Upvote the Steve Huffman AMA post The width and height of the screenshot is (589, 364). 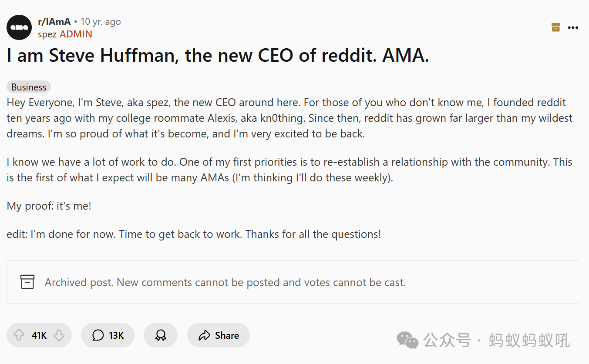click(19, 335)
